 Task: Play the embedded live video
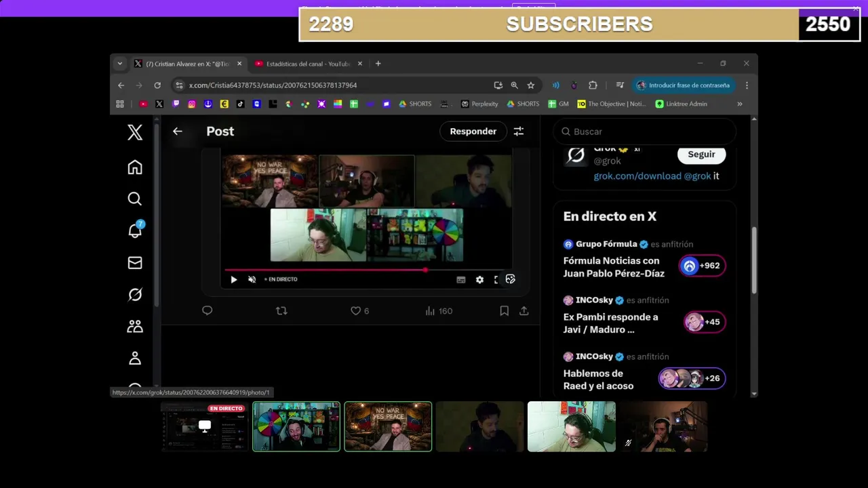click(234, 279)
